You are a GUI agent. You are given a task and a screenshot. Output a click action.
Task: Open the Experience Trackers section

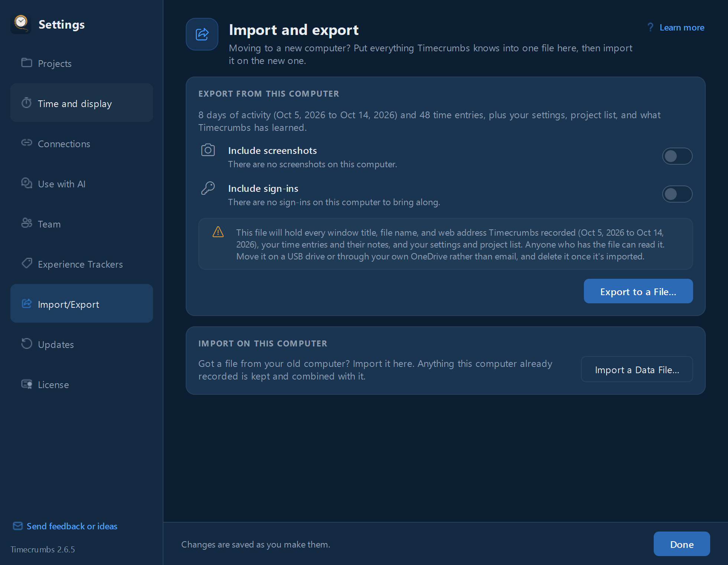[82, 264]
